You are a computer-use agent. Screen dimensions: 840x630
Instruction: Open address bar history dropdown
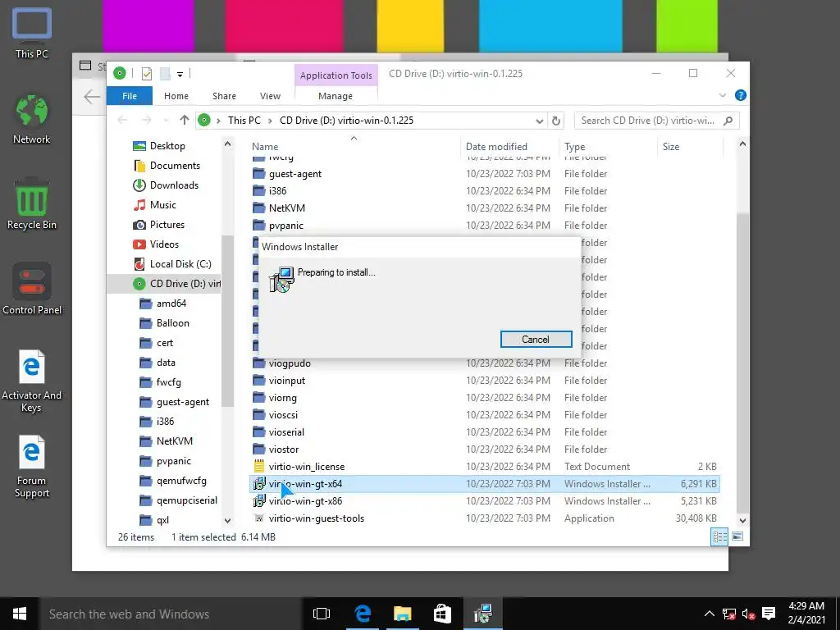pos(540,121)
